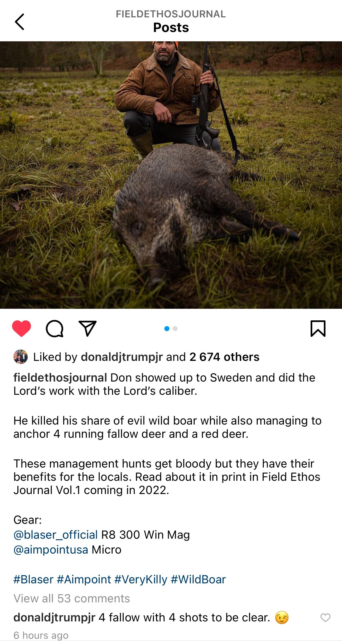This screenshot has height=644, width=342.
Task: Open donaldjtrumpjr profile from the Liked by line
Action: (x=122, y=357)
